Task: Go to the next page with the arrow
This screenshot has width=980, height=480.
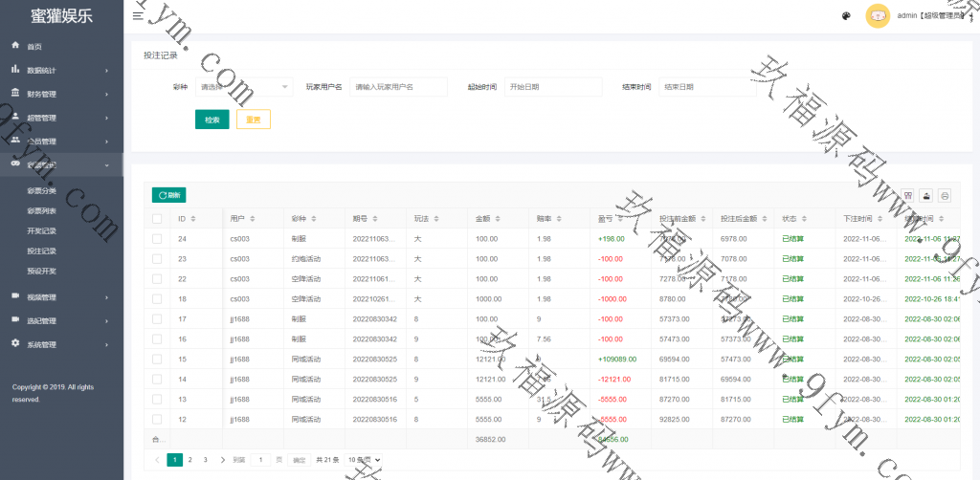Action: tap(223, 460)
